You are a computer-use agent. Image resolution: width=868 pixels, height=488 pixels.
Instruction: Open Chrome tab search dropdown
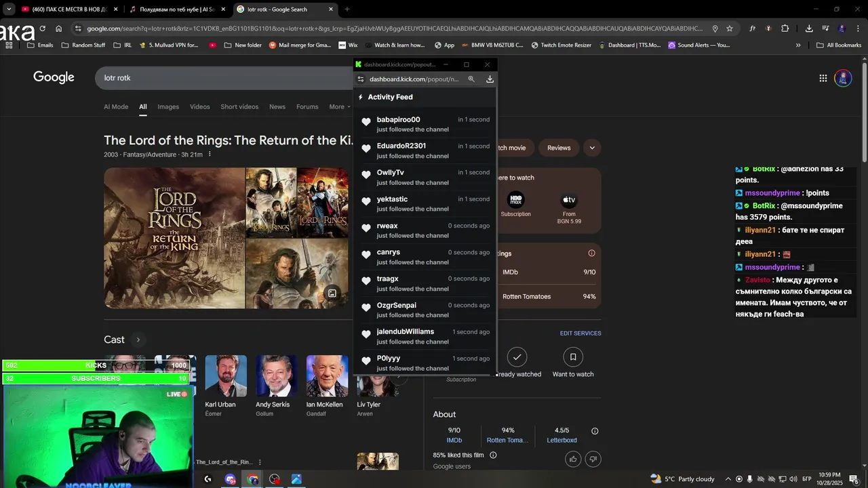coord(9,9)
